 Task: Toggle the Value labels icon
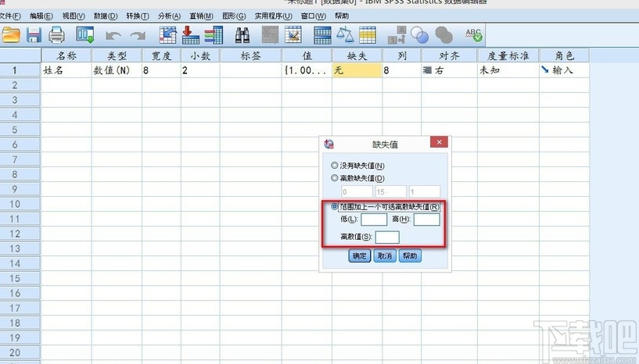pos(397,35)
